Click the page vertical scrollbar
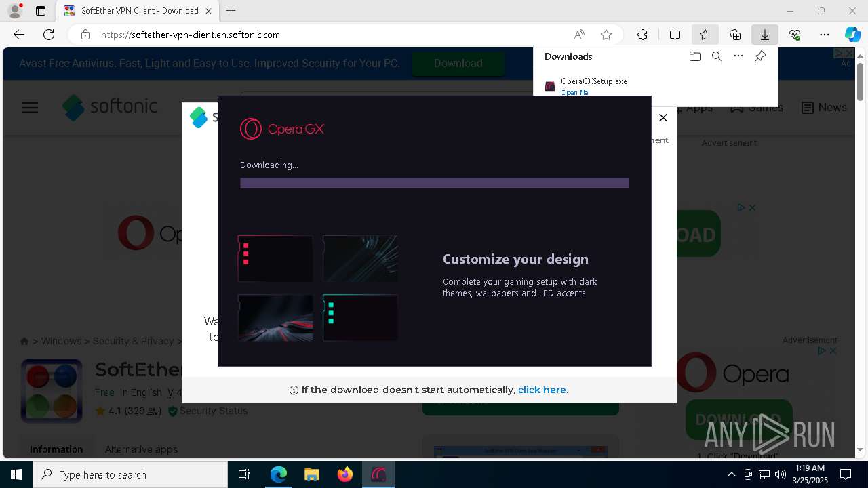 pyautogui.click(x=860, y=81)
